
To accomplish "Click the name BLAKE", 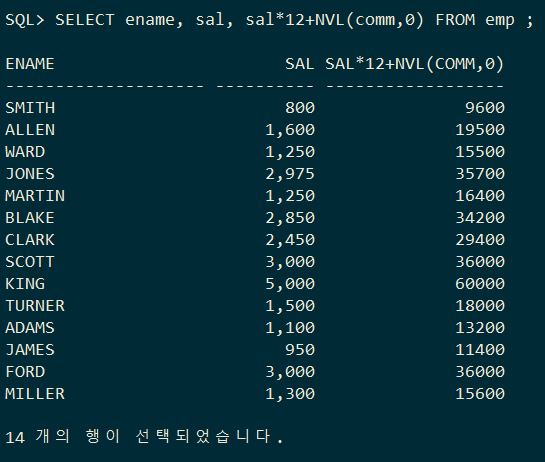I will click(x=30, y=218).
